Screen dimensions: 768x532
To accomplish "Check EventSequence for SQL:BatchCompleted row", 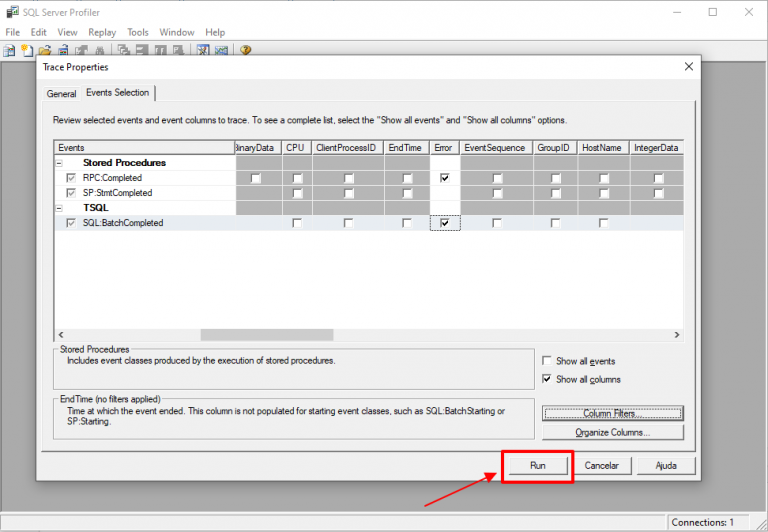I will [497, 223].
